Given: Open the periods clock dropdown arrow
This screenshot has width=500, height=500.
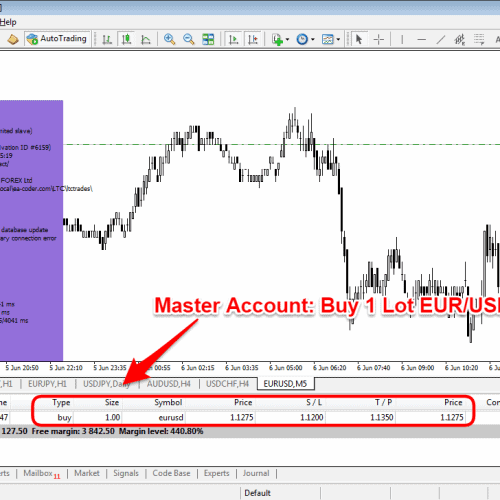Looking at the screenshot, I should tap(313, 39).
